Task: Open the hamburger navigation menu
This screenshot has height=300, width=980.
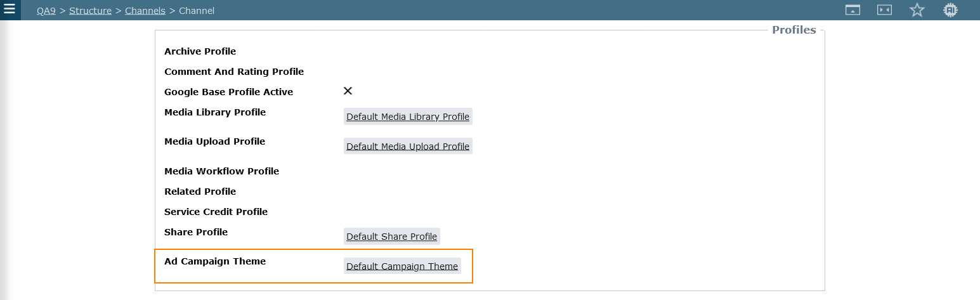Action: click(10, 10)
